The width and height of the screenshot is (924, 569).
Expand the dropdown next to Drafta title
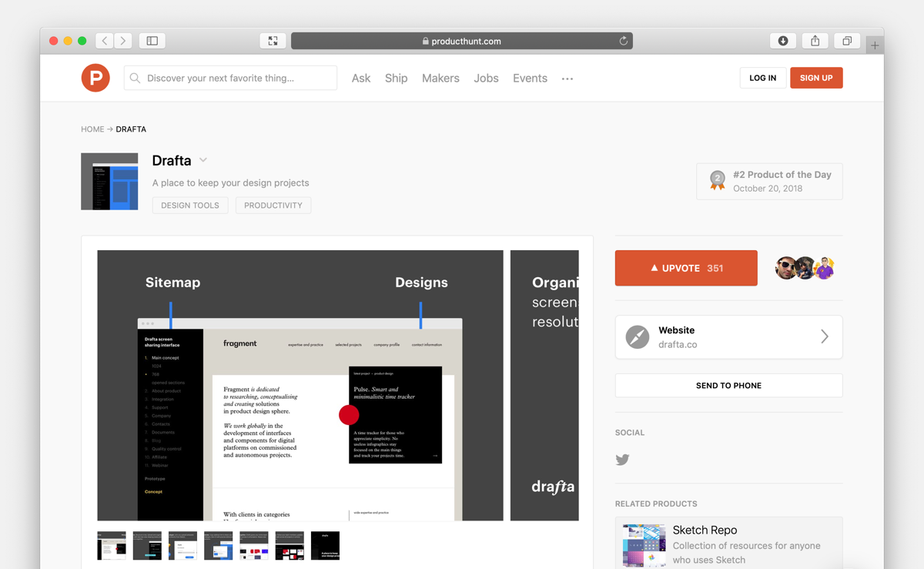pos(203,160)
